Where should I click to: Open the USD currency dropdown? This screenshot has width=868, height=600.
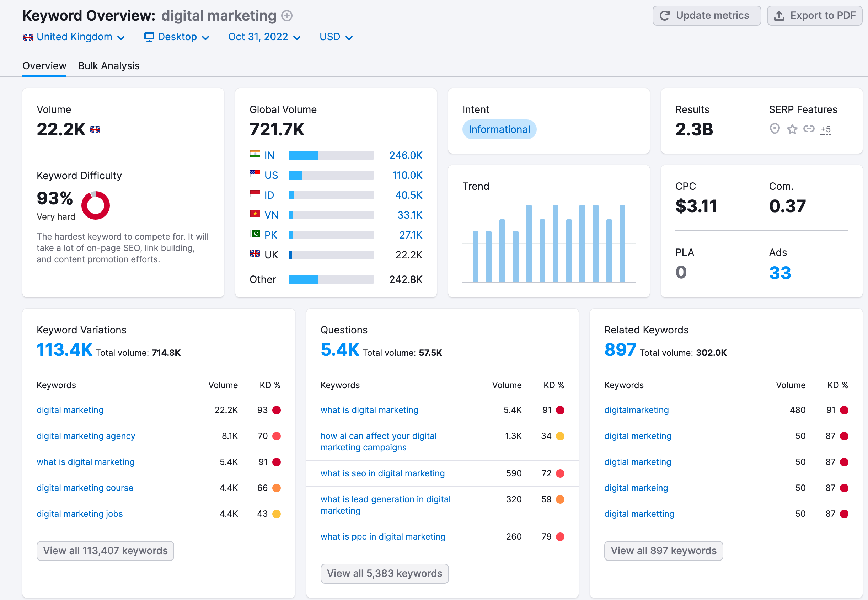tap(336, 37)
